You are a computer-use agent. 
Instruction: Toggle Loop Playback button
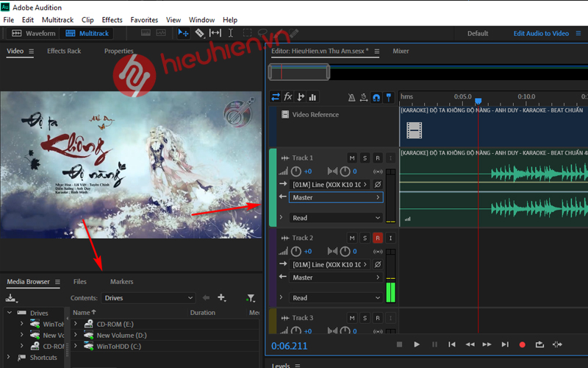coord(539,344)
